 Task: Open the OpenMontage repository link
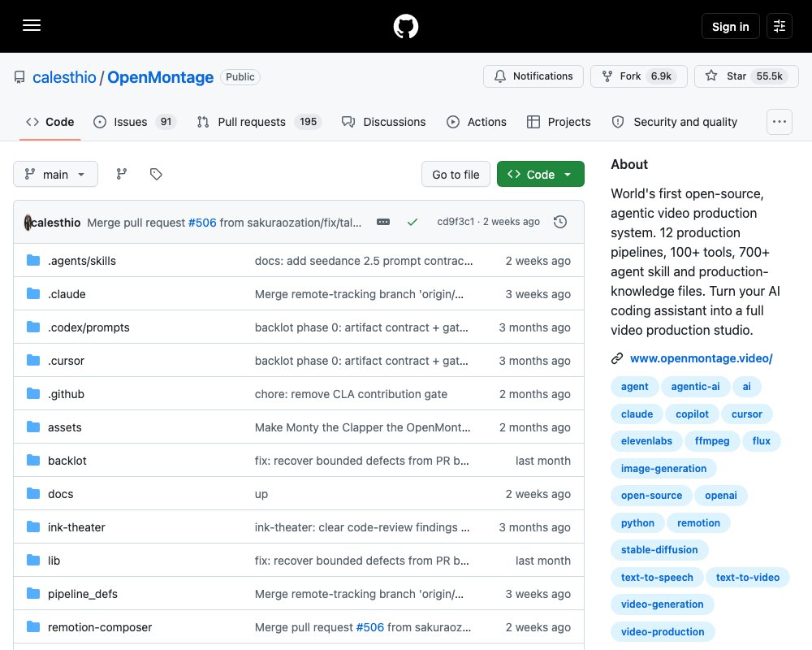tap(160, 77)
